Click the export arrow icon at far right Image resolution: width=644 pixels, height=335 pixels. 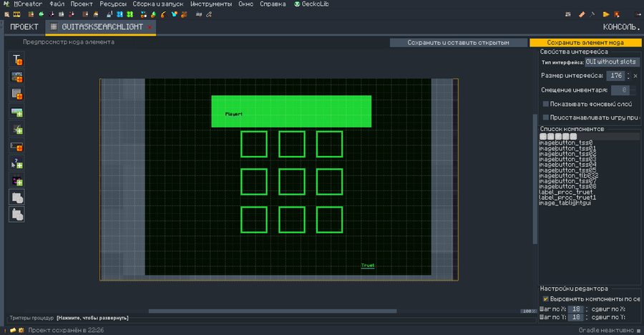point(638,14)
